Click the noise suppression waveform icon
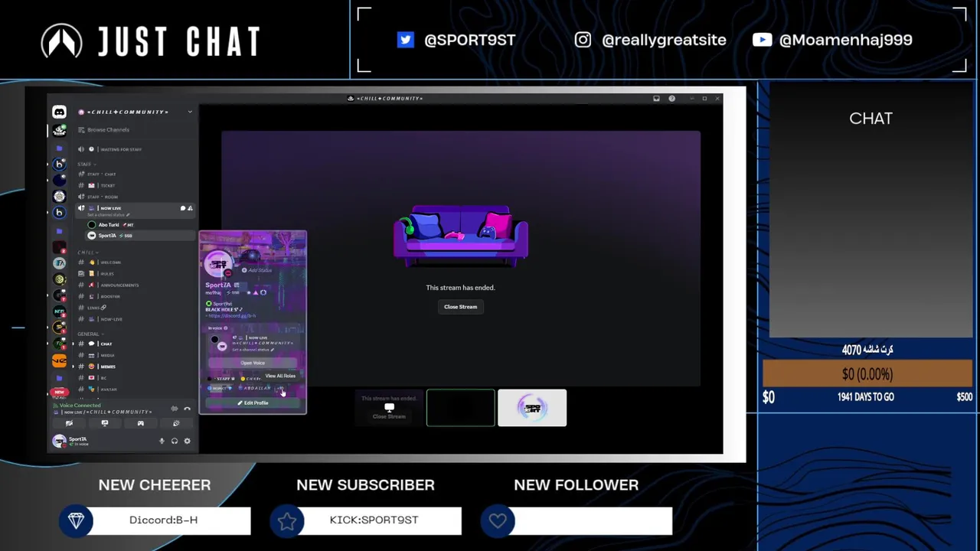Viewport: 980px width, 551px height. click(x=175, y=409)
